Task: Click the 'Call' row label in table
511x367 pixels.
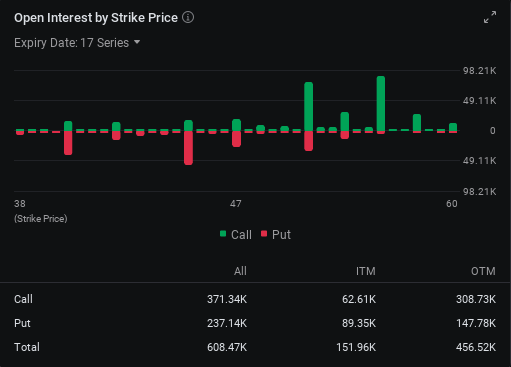Action: tap(23, 299)
